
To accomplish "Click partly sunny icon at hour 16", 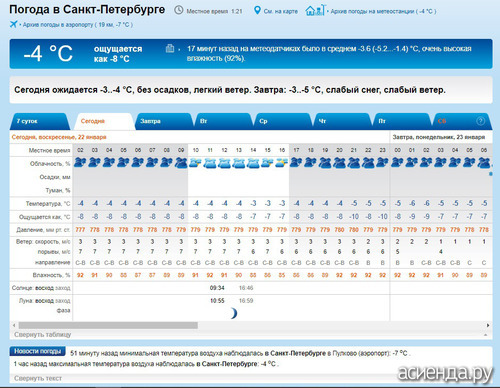I will pos(282,163).
